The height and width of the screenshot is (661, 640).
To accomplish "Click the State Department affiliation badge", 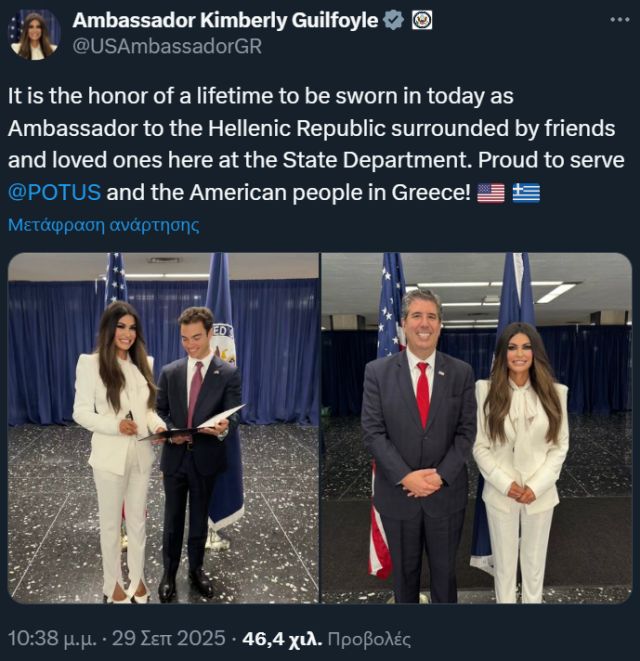I will tap(422, 20).
